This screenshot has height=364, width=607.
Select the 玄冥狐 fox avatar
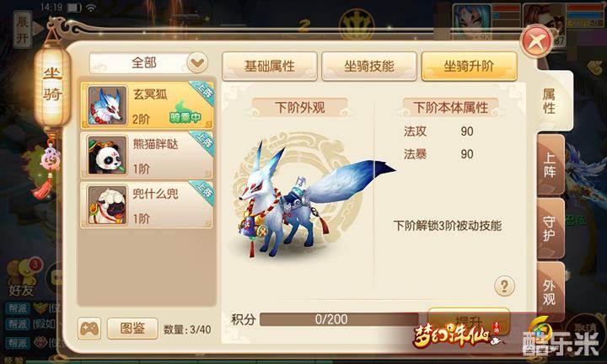coord(107,105)
